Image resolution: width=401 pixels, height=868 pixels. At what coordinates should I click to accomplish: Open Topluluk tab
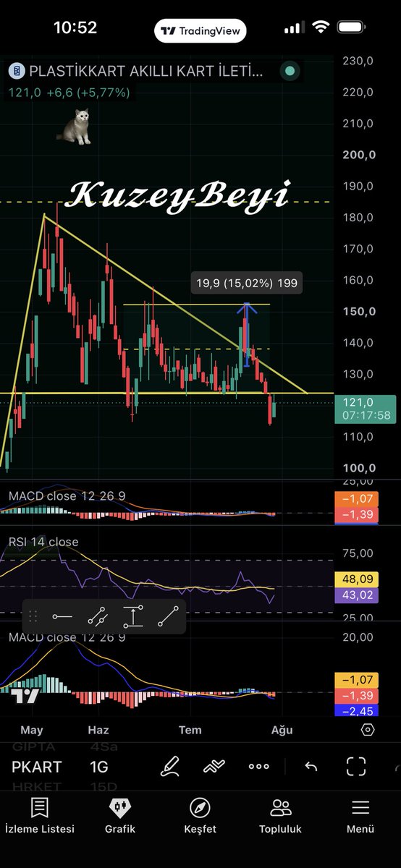pos(280,816)
